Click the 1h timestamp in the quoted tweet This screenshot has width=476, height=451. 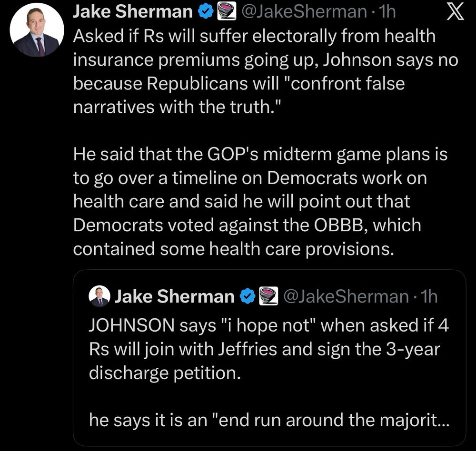click(428, 296)
